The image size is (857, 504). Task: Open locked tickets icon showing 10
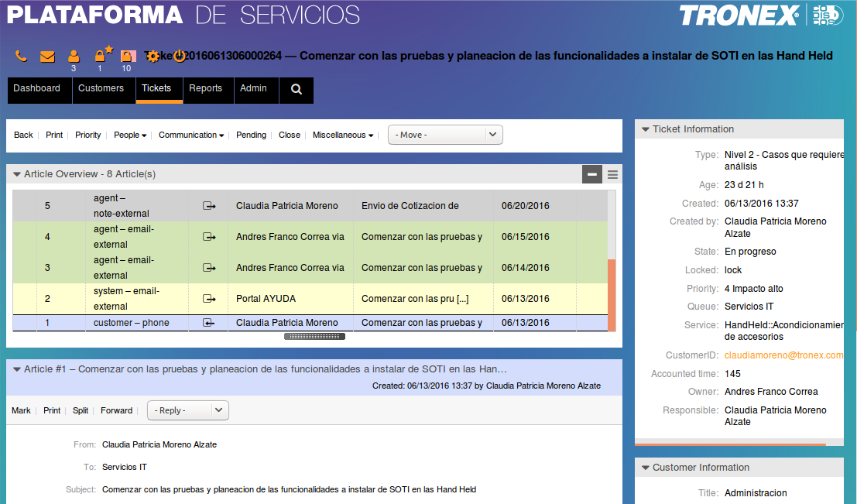coord(127,56)
